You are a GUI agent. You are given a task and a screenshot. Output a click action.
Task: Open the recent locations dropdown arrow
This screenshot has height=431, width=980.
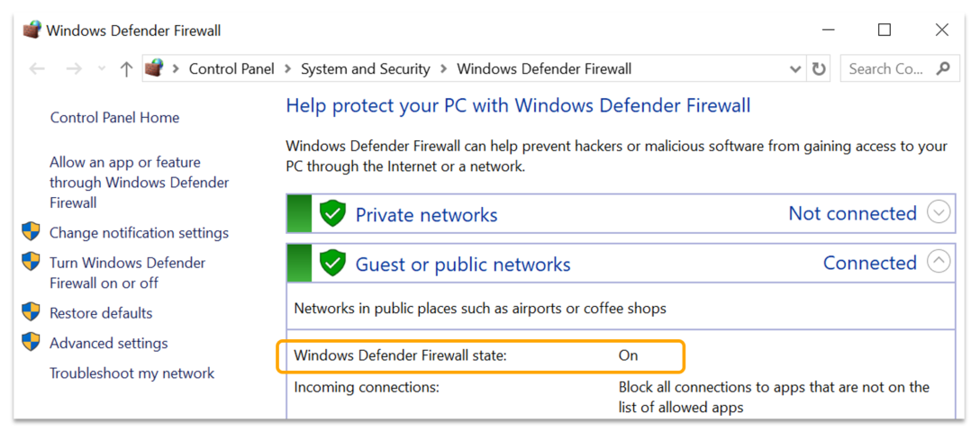(x=101, y=69)
